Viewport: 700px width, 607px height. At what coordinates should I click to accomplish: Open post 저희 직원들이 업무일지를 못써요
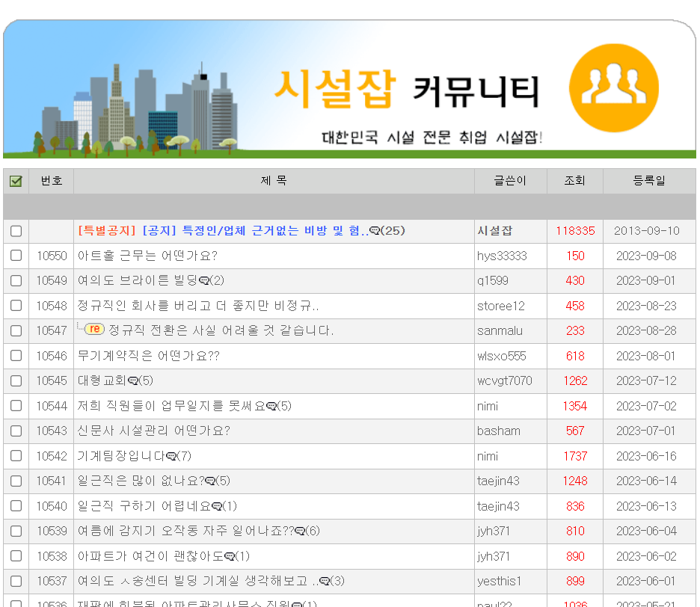point(171,406)
